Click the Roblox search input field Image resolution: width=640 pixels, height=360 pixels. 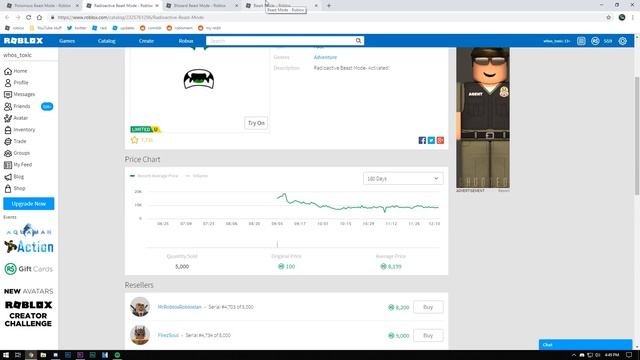[281, 41]
